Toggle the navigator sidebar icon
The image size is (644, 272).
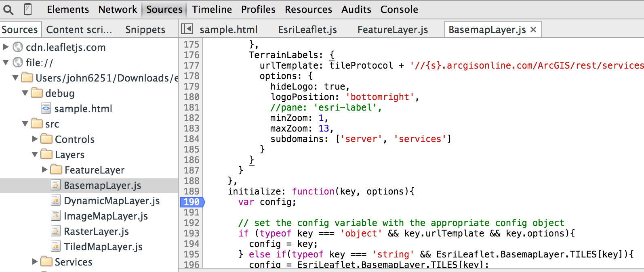tap(187, 29)
